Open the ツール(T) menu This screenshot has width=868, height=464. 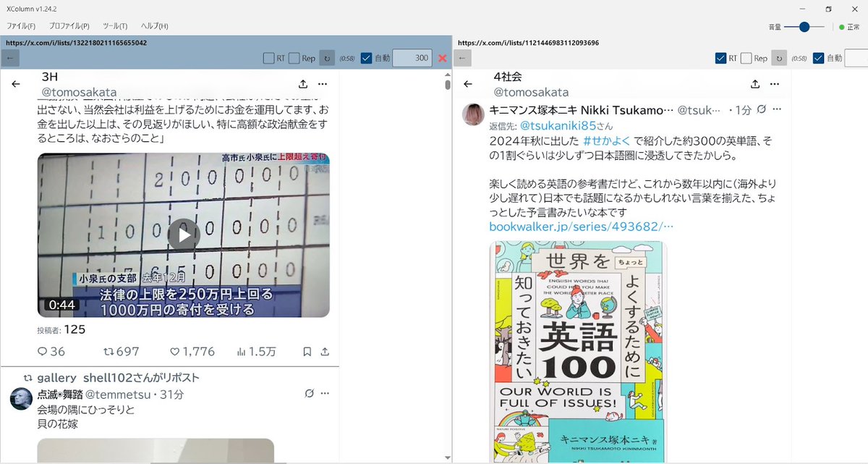coord(114,26)
